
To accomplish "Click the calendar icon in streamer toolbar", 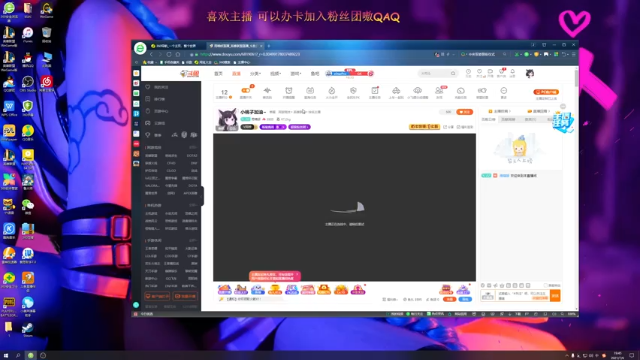I will point(310,91).
